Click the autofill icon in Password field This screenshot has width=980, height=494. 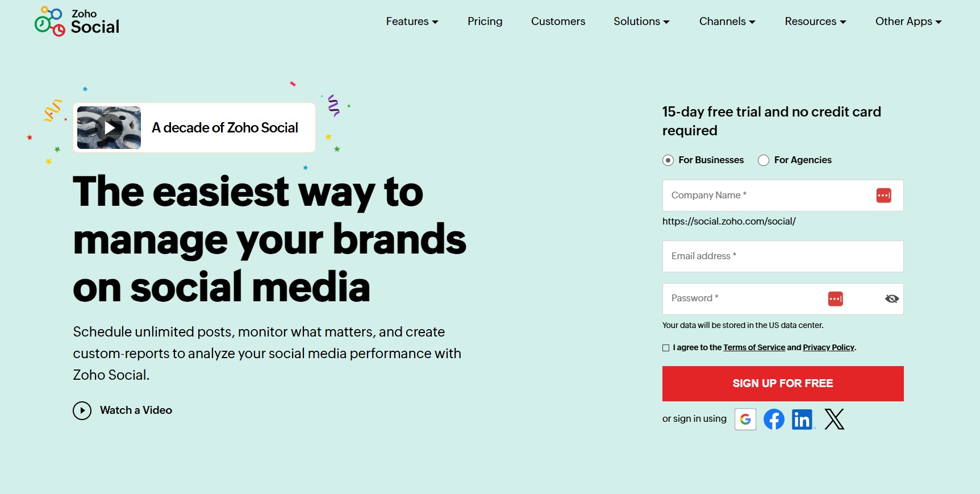[836, 298]
